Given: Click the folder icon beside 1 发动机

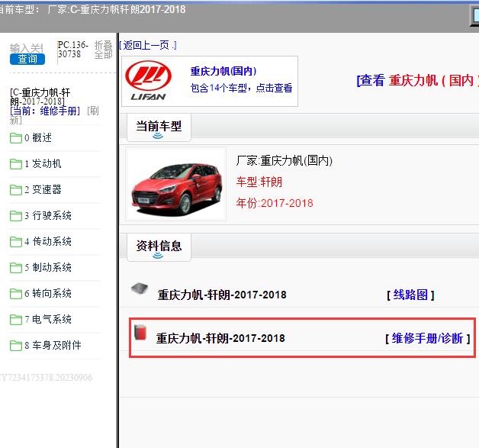Looking at the screenshot, I should [x=16, y=164].
